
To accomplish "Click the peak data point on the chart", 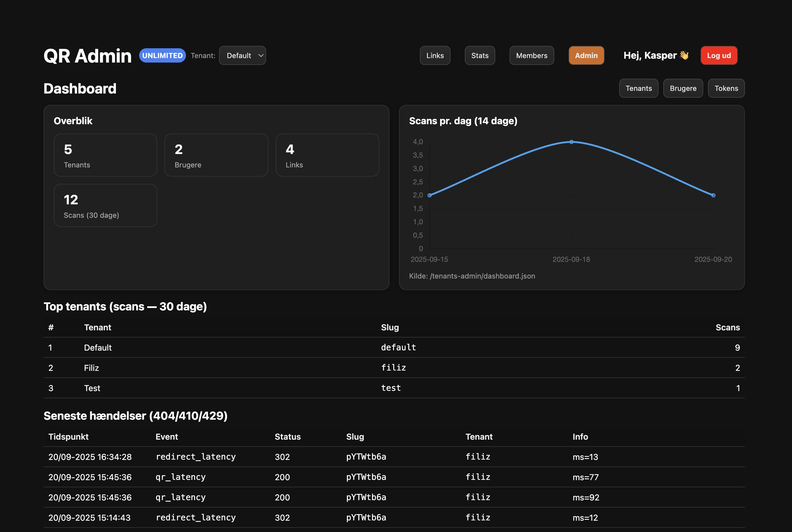I will click(571, 142).
